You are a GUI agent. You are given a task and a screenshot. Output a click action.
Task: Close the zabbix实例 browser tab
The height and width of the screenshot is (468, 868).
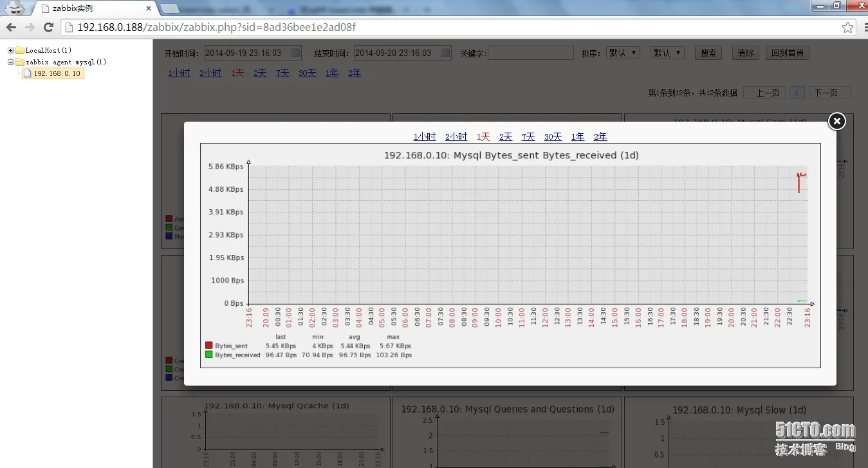click(149, 8)
